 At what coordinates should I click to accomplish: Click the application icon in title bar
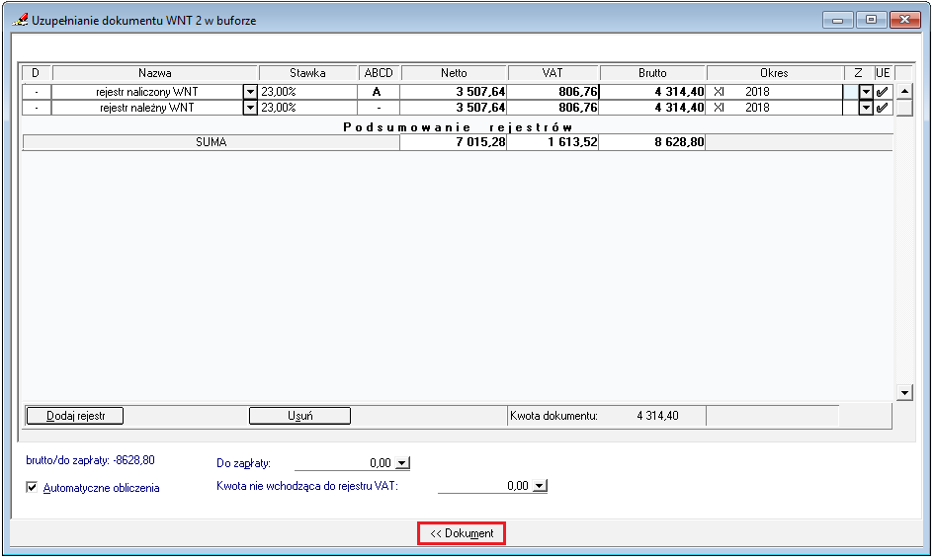coord(21,20)
